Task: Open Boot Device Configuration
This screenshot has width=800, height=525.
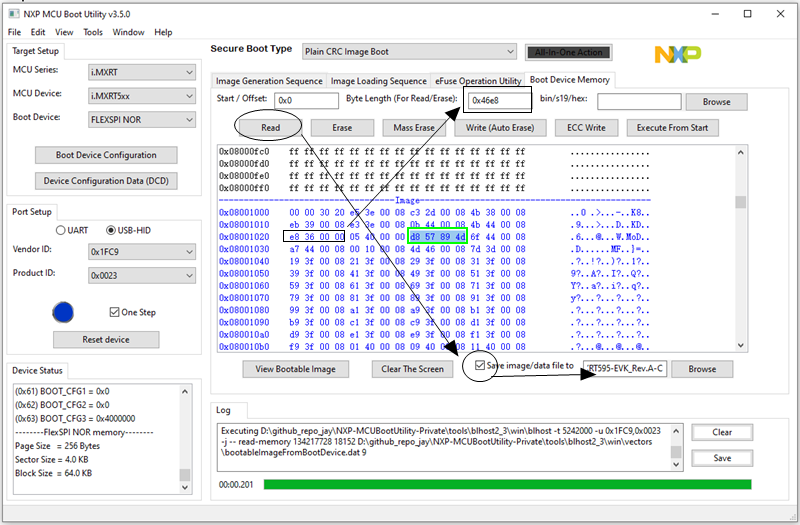Action: click(106, 155)
